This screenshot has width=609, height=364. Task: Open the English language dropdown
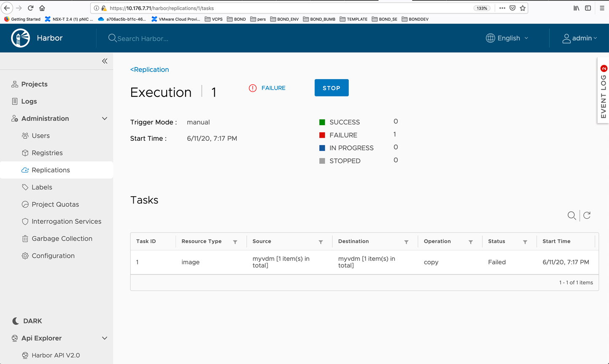click(507, 38)
